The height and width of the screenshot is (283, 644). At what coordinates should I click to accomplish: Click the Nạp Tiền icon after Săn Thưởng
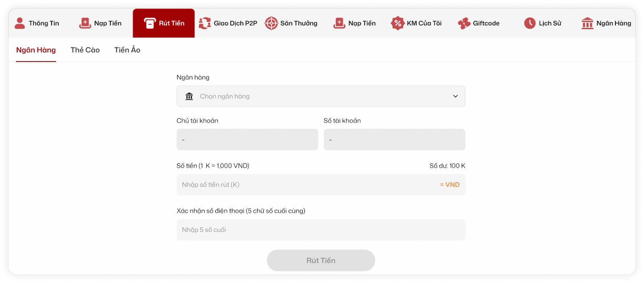pos(339,23)
